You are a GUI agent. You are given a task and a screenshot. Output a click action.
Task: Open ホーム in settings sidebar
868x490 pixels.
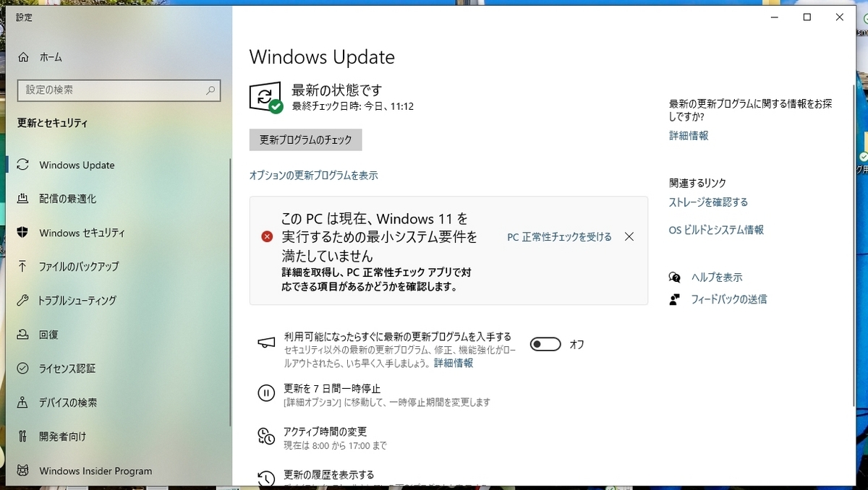click(x=51, y=57)
